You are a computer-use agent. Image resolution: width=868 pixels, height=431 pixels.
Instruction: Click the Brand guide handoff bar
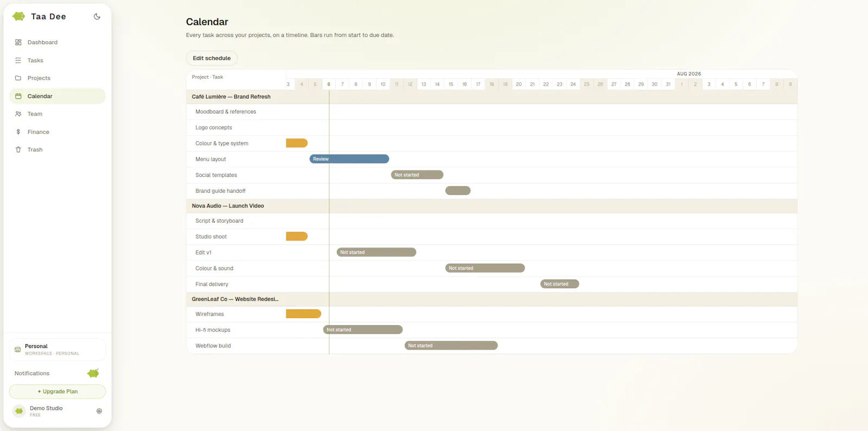458,191
